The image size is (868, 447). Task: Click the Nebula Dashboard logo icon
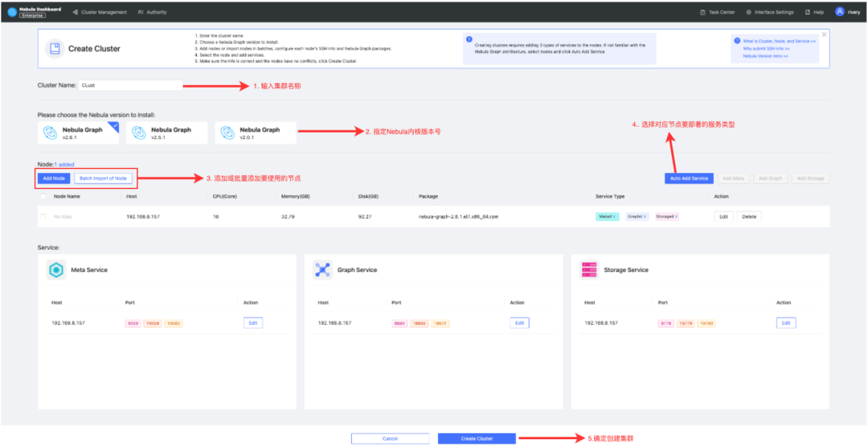point(12,11)
